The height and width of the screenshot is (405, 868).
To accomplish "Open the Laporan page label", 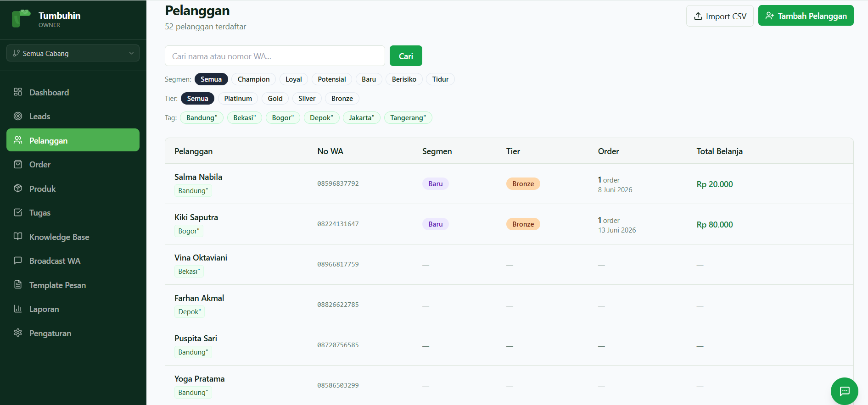I will (44, 309).
